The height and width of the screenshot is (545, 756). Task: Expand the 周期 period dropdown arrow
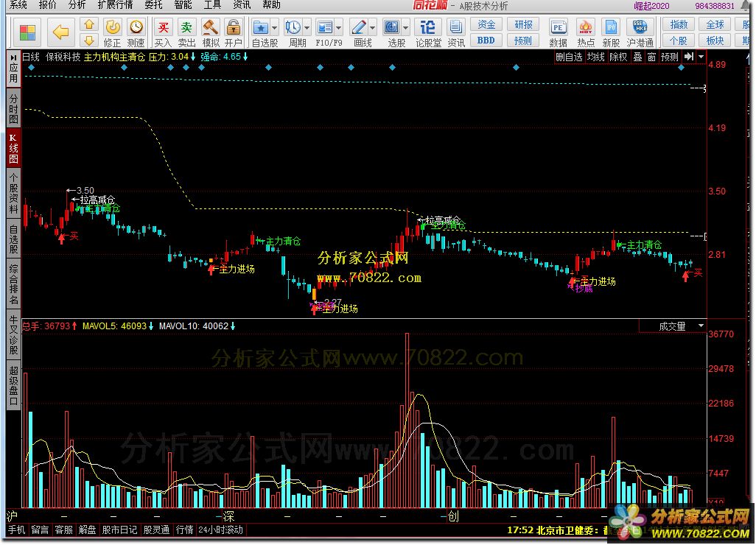pyautogui.click(x=307, y=29)
